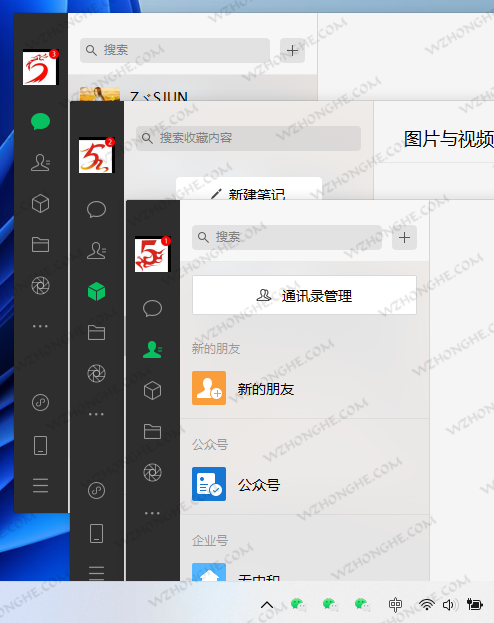The width and height of the screenshot is (494, 623).
Task: Click the plus add button in front window
Action: (x=405, y=238)
